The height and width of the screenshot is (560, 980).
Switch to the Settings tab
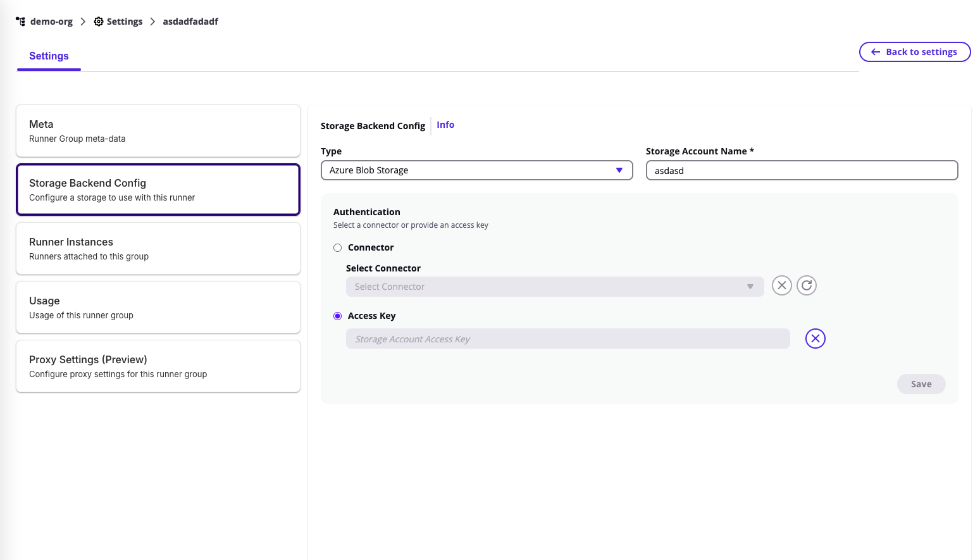pyautogui.click(x=49, y=56)
